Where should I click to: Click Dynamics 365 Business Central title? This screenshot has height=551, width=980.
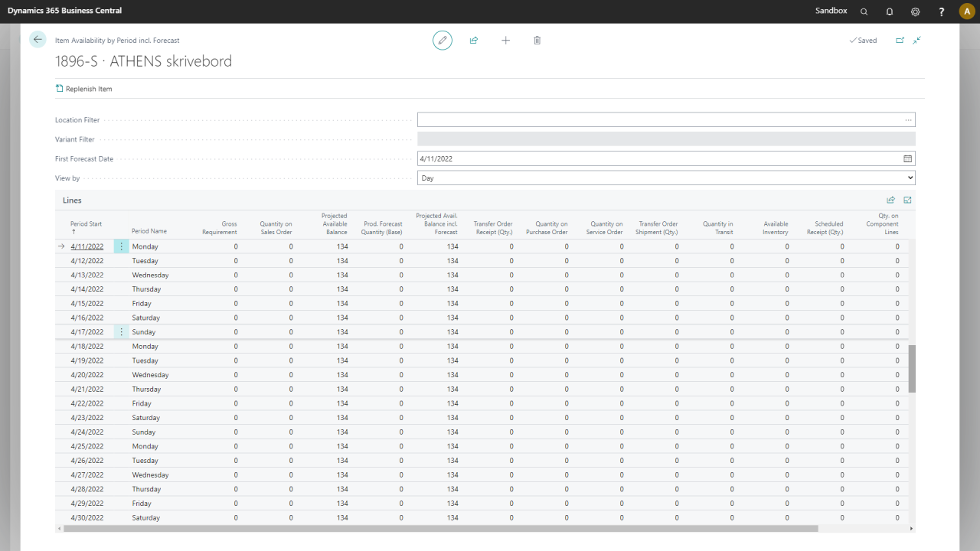point(64,11)
